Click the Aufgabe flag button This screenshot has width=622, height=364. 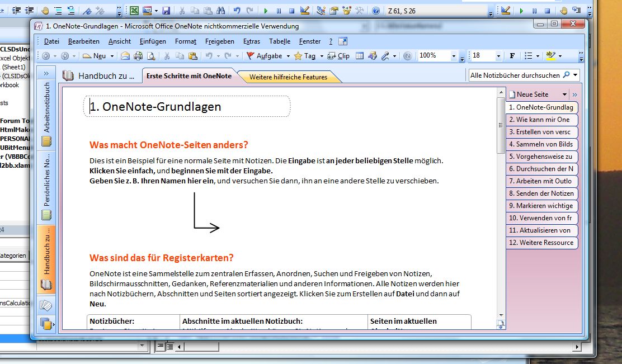(x=264, y=56)
